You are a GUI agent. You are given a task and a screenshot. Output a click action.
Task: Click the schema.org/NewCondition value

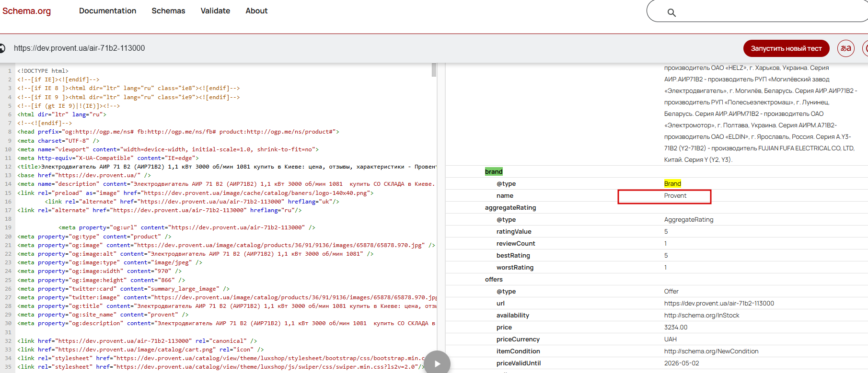coord(711,351)
